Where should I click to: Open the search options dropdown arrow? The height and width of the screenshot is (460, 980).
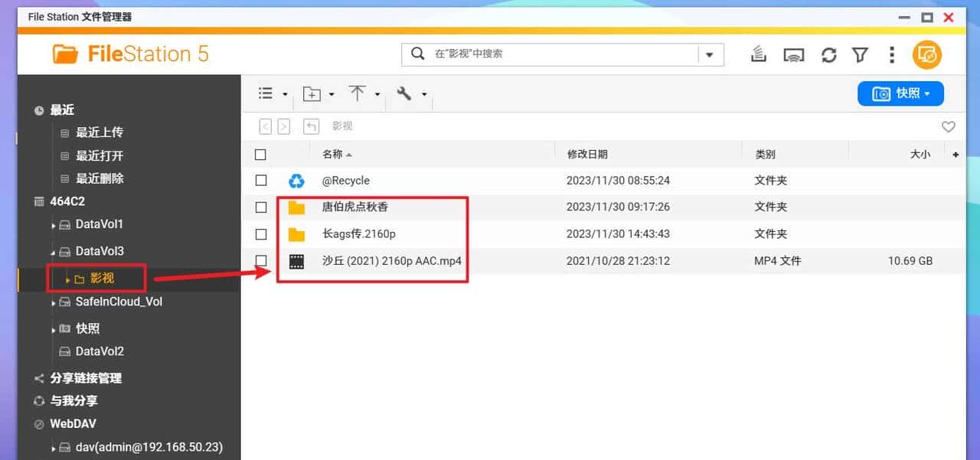(x=710, y=54)
